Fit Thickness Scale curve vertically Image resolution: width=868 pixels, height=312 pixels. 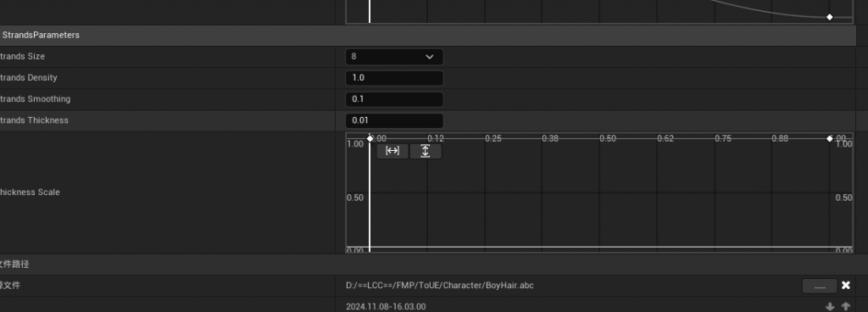coord(426,151)
